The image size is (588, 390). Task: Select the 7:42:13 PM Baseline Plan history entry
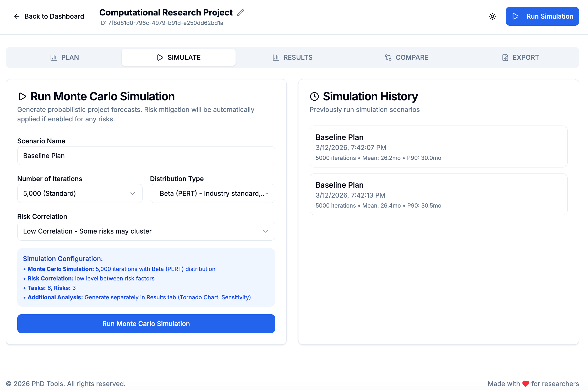[438, 194]
